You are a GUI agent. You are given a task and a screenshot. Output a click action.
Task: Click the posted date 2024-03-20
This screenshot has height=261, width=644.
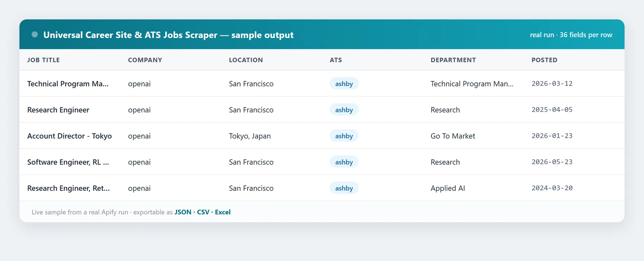pos(552,188)
